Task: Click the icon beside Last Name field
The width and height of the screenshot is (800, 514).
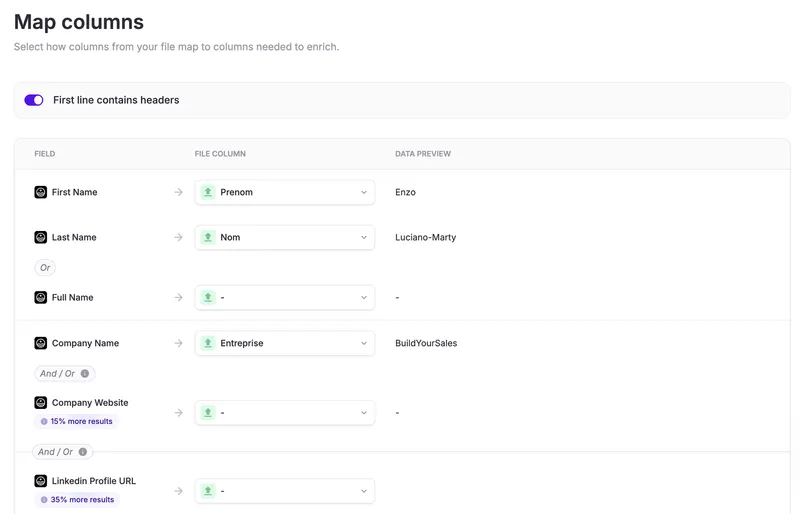Action: pos(41,237)
